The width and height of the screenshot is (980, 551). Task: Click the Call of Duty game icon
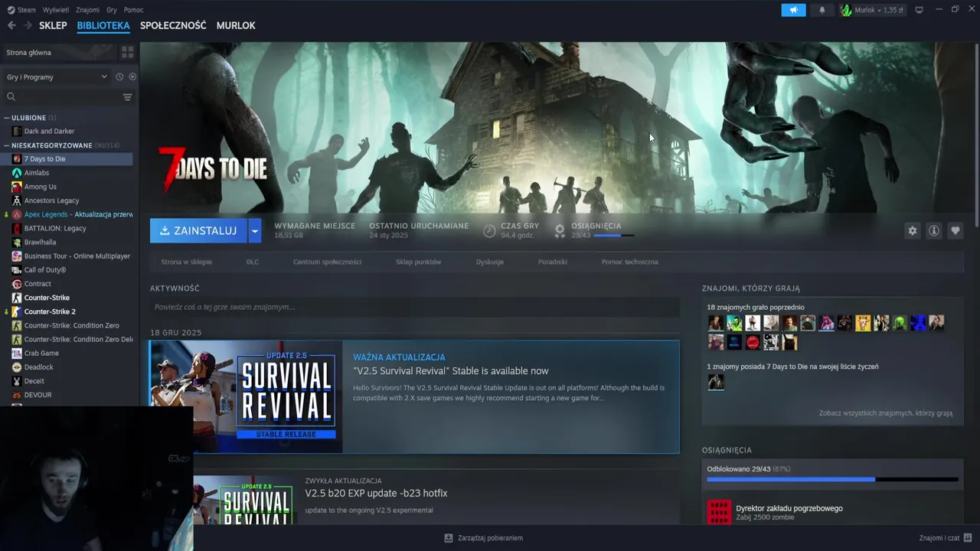(17, 270)
